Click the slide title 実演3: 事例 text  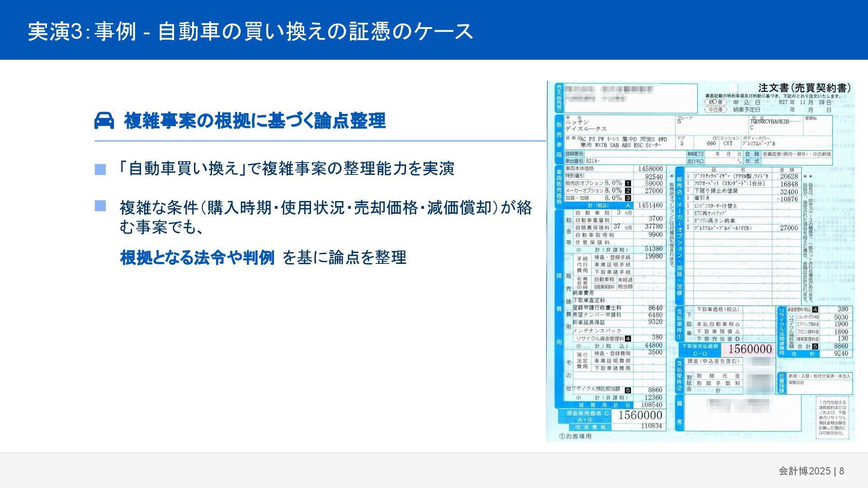click(x=82, y=31)
